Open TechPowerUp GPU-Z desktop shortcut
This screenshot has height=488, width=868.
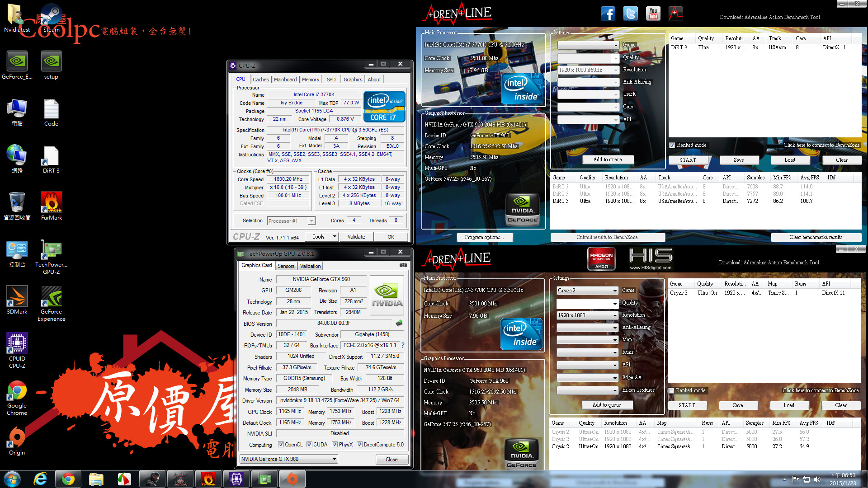pos(51,257)
